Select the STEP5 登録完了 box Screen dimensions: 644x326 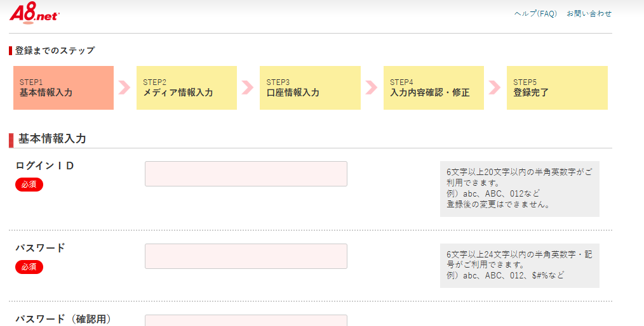(558, 88)
